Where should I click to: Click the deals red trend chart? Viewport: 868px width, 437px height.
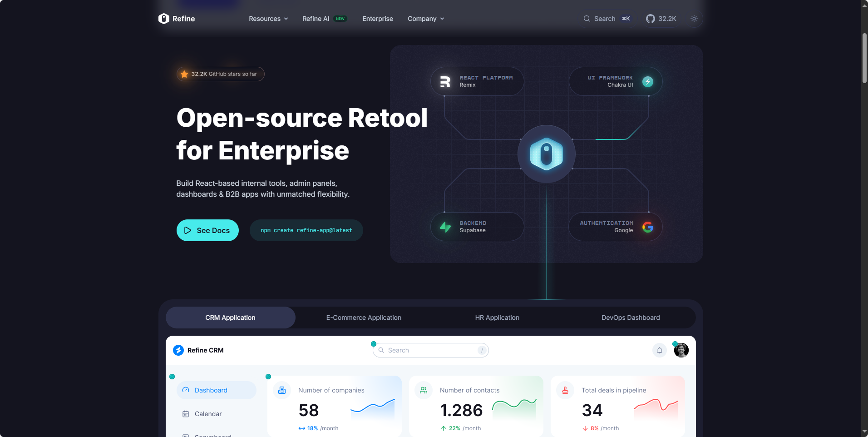pyautogui.click(x=656, y=408)
